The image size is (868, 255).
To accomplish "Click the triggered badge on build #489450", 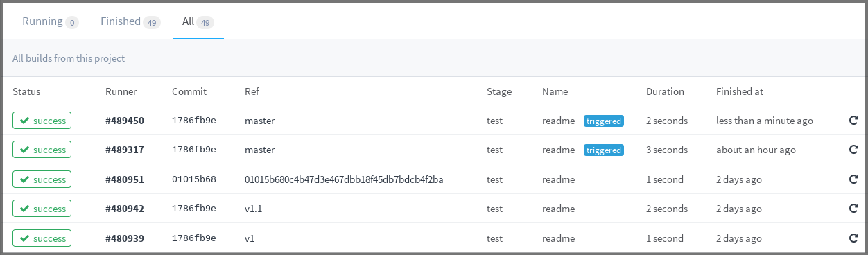I will [x=604, y=121].
